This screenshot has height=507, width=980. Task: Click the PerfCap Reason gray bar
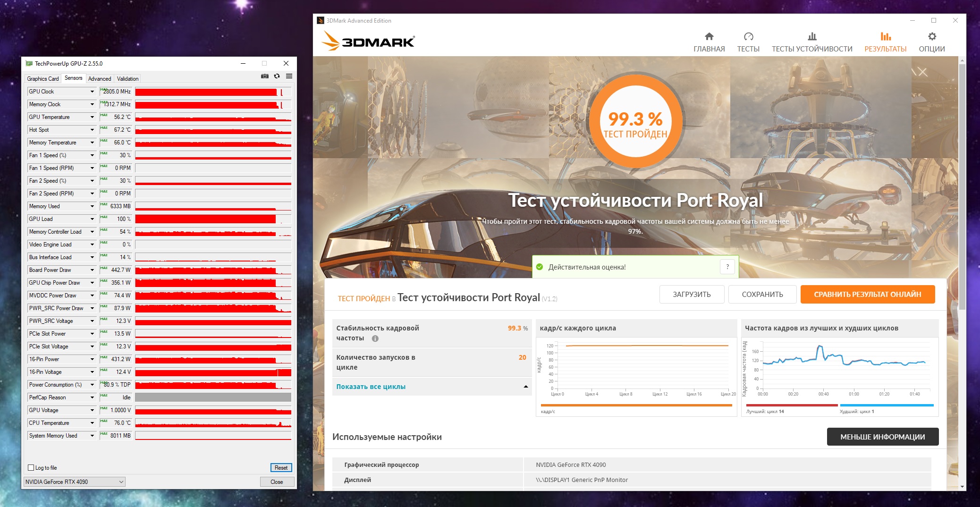pos(213,397)
